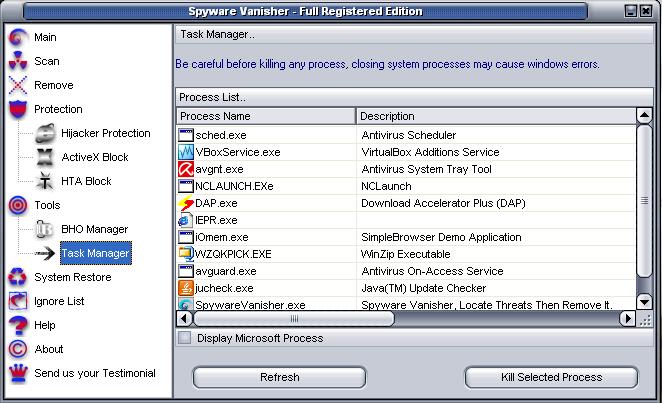Click vertical scrollbar up arrow
This screenshot has height=403, width=662.
pyautogui.click(x=644, y=115)
